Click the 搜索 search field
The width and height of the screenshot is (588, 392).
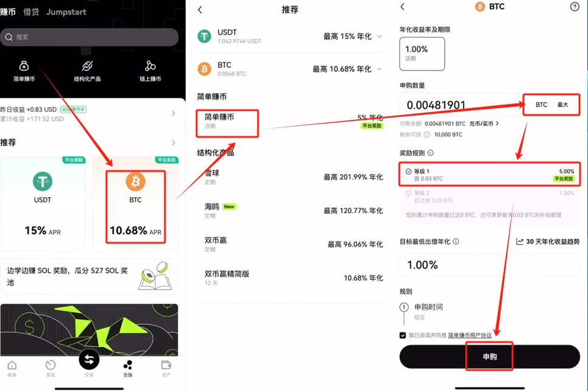pyautogui.click(x=89, y=37)
